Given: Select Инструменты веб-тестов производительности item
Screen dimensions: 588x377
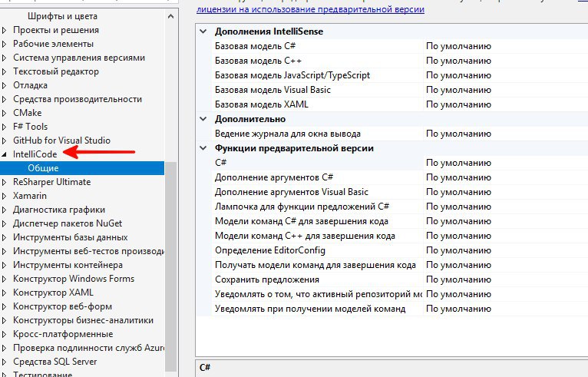Looking at the screenshot, I should pyautogui.click(x=88, y=251).
